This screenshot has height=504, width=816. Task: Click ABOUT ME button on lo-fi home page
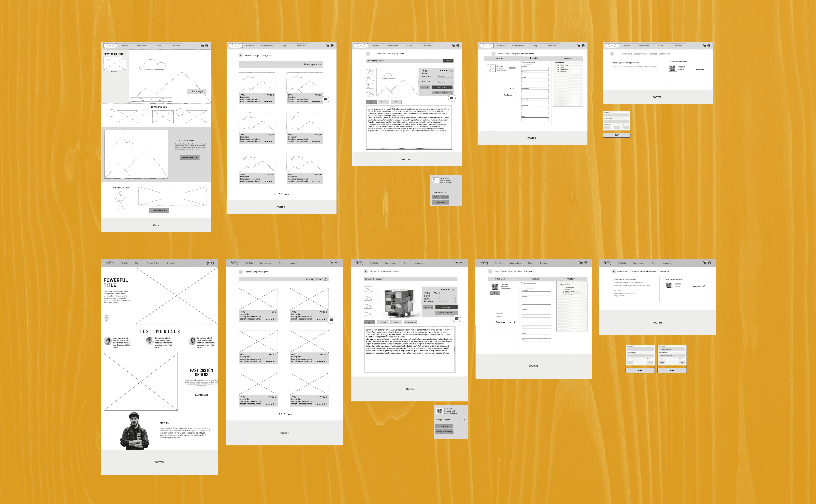(159, 211)
